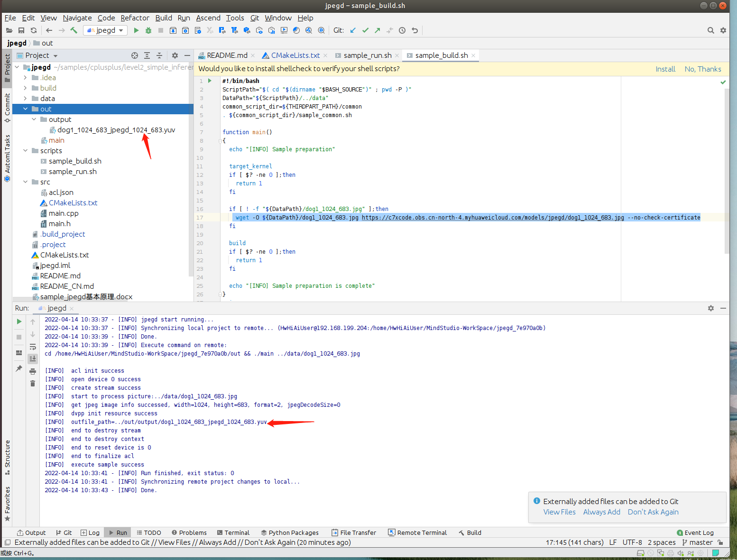Screen dimensions: 737x560
Task: Click the Git update project arrow
Action: [353, 30]
